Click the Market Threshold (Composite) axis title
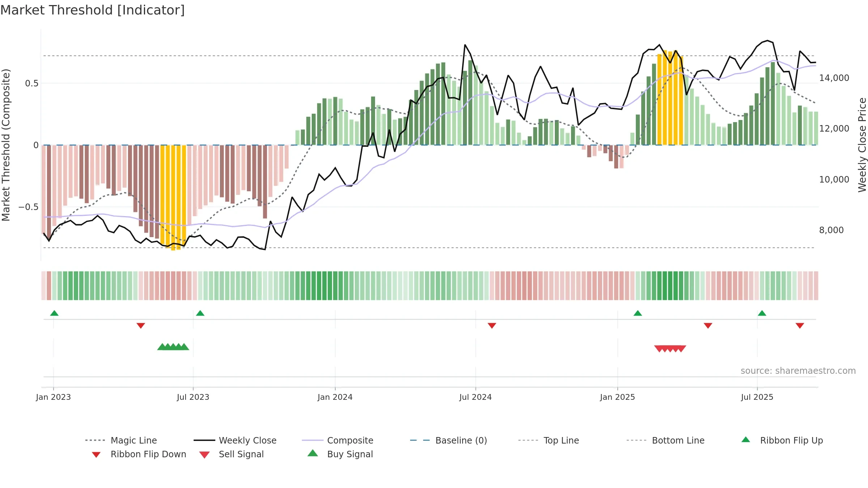Image resolution: width=868 pixels, height=488 pixels. [6, 145]
